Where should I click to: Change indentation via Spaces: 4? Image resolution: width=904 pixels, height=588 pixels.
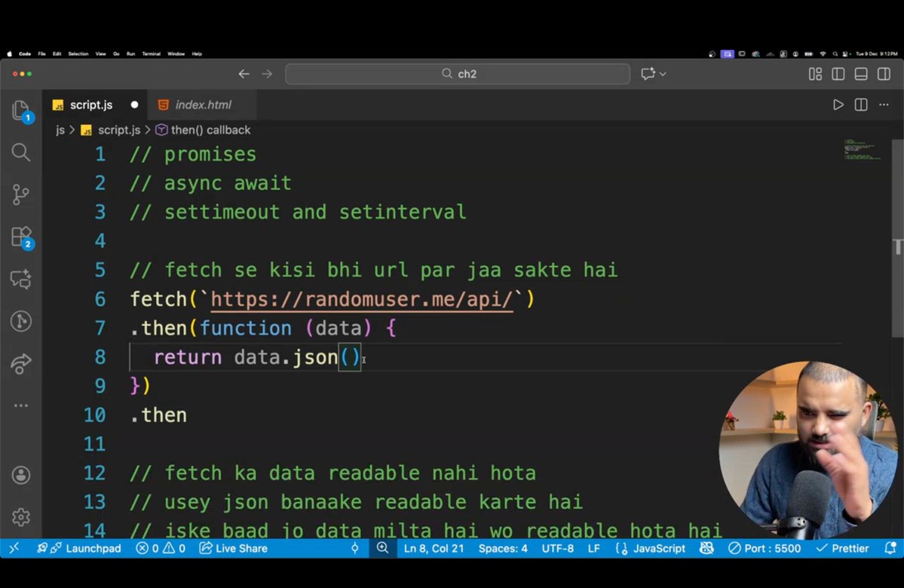coord(503,548)
